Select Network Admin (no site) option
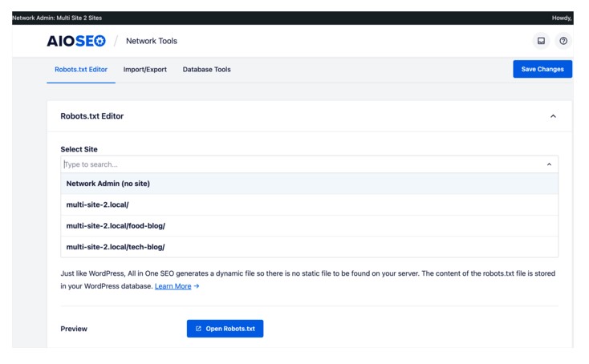 coord(309,184)
